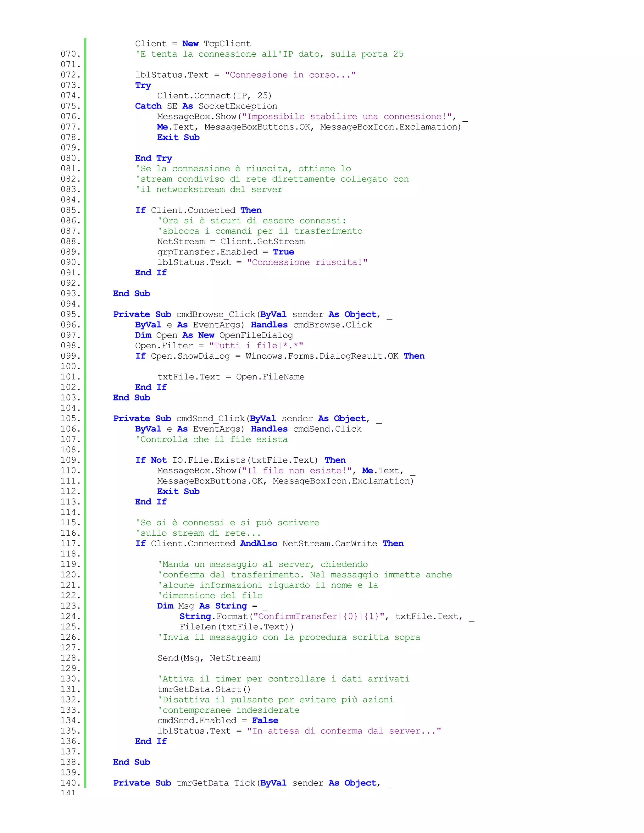644x833 pixels.
Task: Click 'cmdSend.Enabled = False' line
Action: [x=218, y=720]
